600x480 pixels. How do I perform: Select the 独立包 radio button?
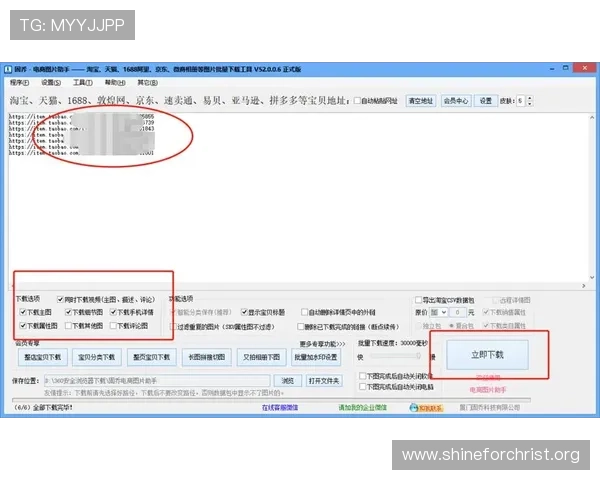[419, 326]
